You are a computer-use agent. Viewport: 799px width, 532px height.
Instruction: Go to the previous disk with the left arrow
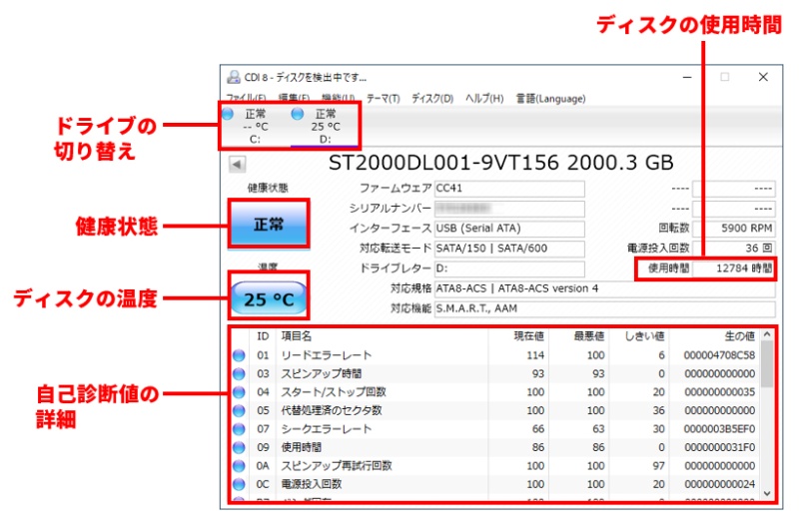coord(238,164)
